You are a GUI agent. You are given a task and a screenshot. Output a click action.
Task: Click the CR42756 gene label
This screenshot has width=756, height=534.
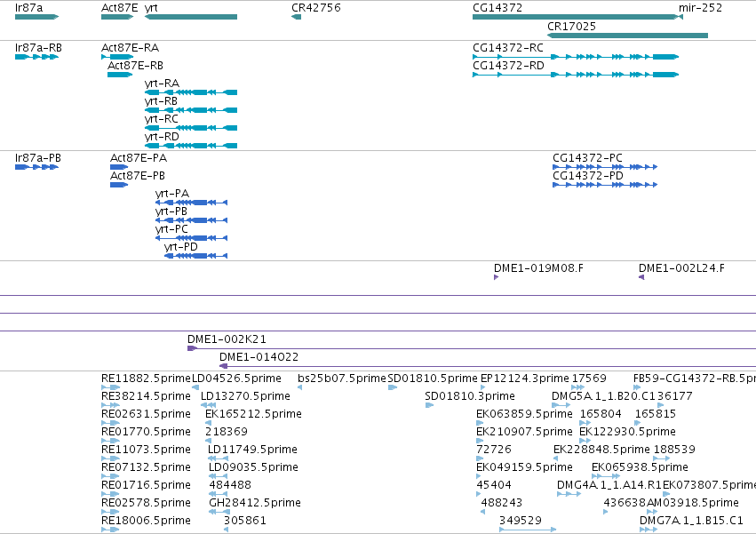point(316,8)
